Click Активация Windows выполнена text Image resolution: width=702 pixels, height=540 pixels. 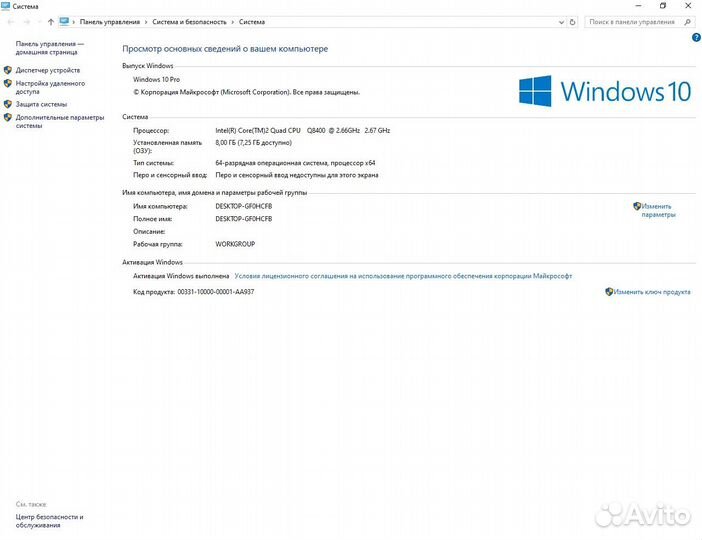[181, 276]
